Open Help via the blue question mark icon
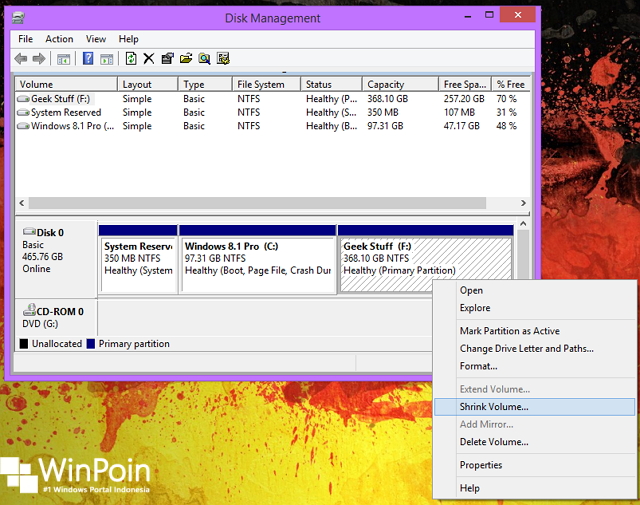The image size is (640, 505). tap(88, 59)
